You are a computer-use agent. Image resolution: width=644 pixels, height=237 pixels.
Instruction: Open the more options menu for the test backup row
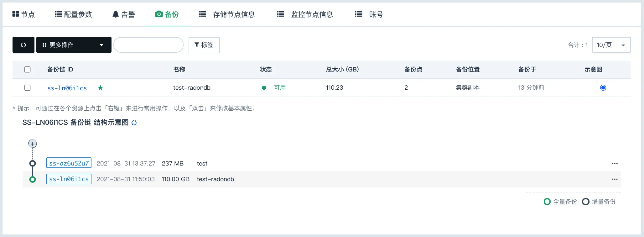click(x=615, y=163)
